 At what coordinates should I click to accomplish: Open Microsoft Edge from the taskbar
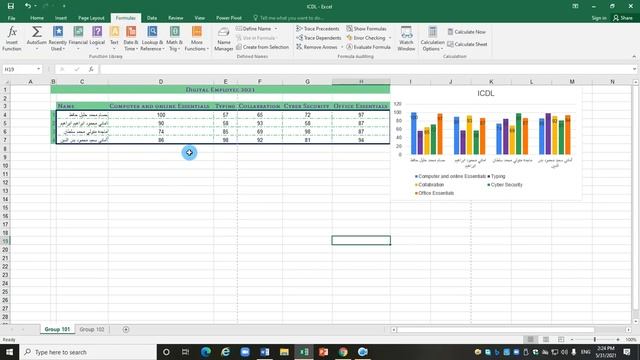point(206,352)
